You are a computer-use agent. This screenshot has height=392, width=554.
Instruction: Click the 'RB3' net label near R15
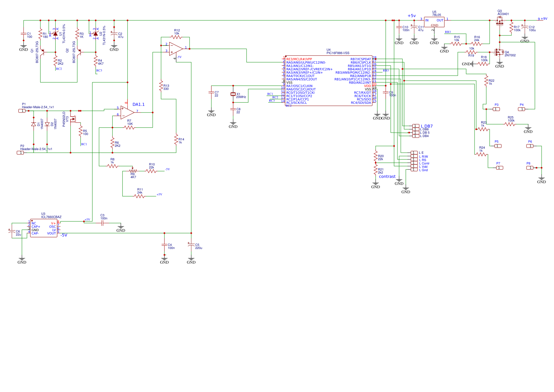coord(448,32)
